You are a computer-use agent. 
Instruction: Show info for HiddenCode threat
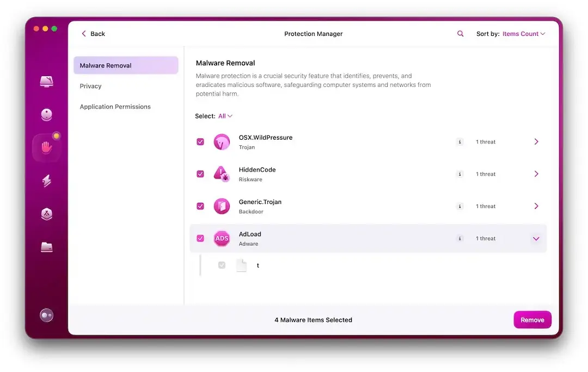tap(460, 174)
